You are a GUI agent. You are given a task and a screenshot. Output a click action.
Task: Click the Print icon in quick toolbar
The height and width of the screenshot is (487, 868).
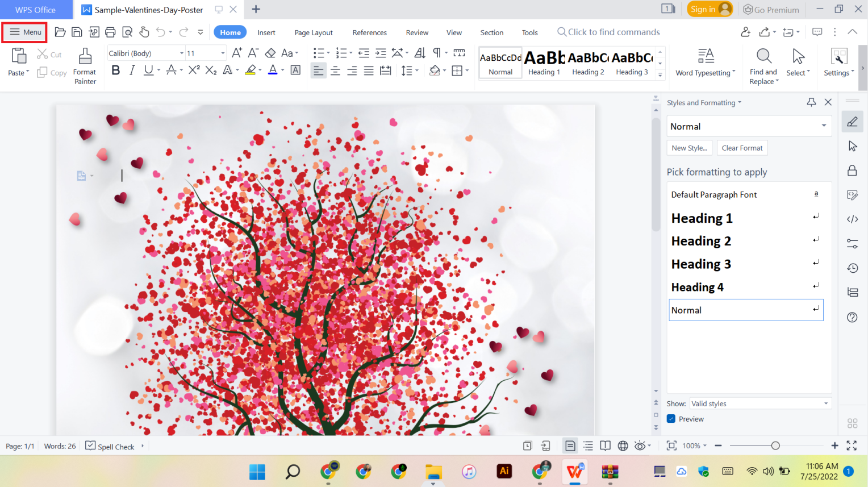click(110, 32)
